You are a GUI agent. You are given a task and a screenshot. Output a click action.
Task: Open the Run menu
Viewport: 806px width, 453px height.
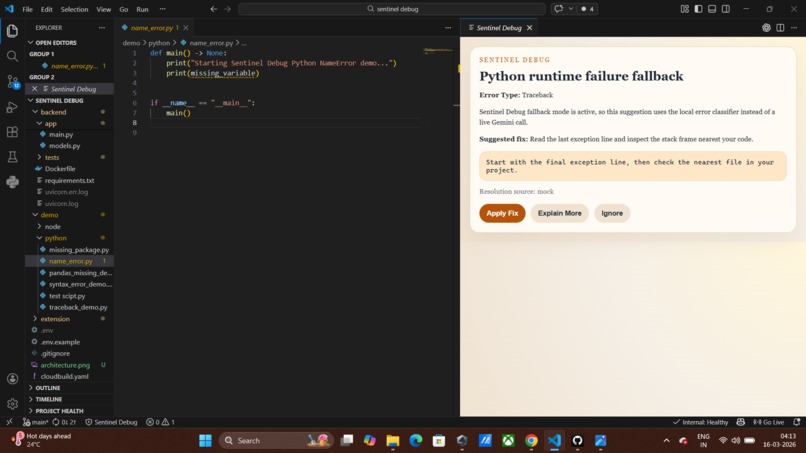(x=142, y=9)
